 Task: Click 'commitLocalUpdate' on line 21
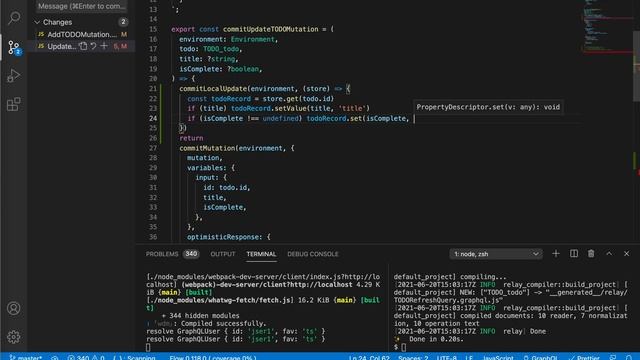tap(213, 89)
